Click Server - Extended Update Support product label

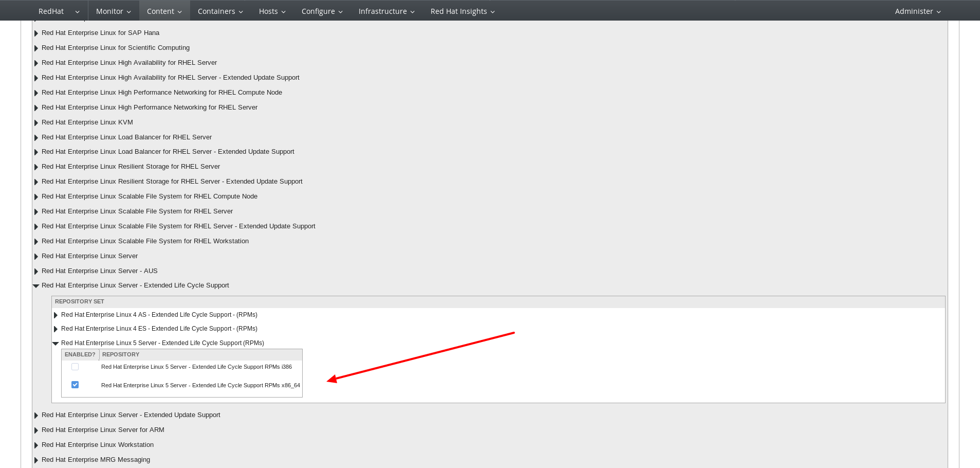(131, 415)
